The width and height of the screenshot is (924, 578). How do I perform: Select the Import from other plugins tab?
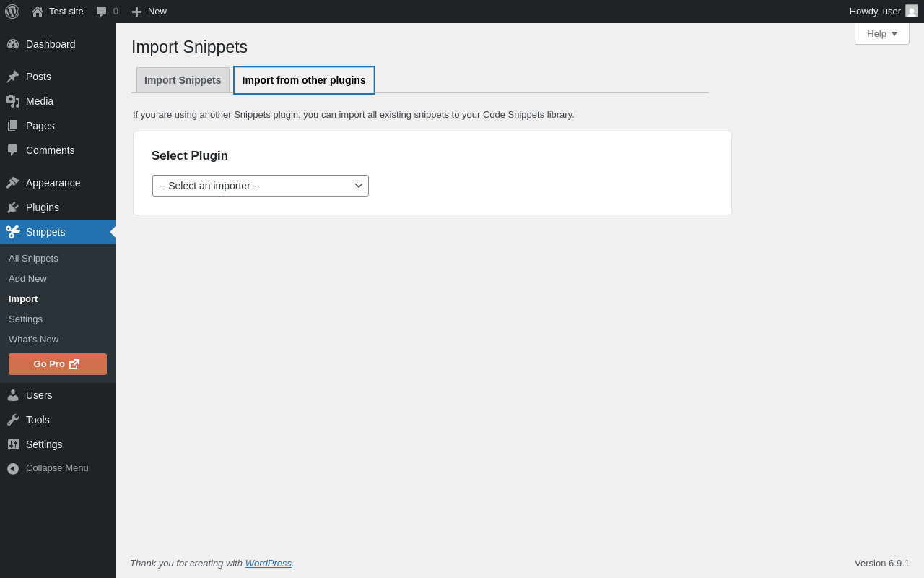point(304,80)
